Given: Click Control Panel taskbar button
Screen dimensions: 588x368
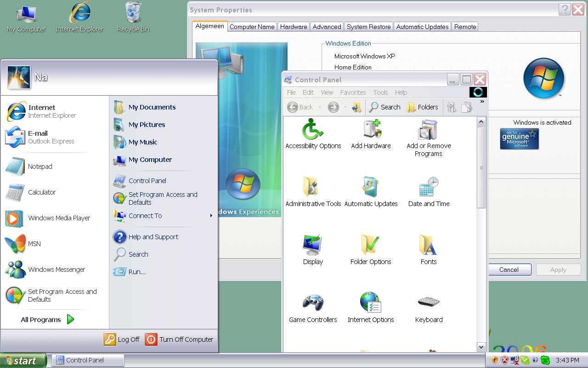Looking at the screenshot, I should (x=88, y=360).
